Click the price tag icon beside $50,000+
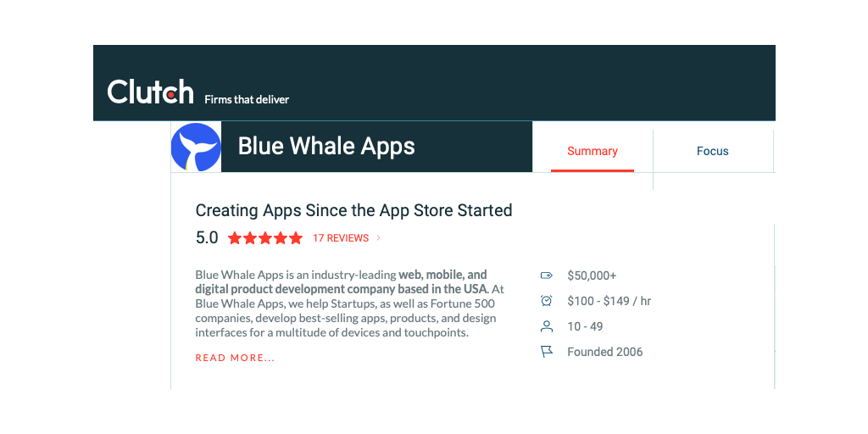Viewport: 868px width, 434px height. click(547, 275)
